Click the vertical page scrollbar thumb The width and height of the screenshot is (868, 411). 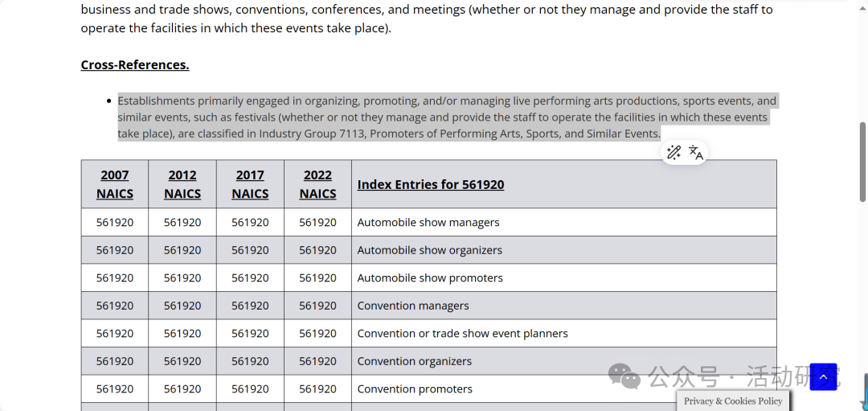point(862,161)
